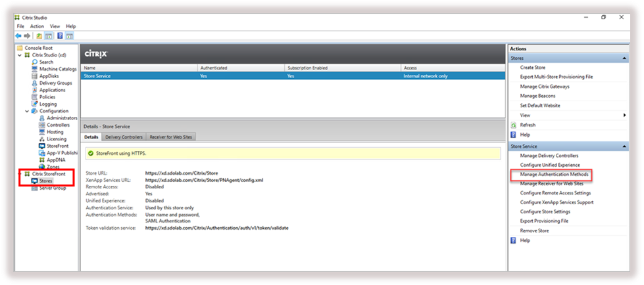Collapse the Citrix Studio (xd) tree node
Image resolution: width=644 pixels, height=285 pixels.
[x=20, y=55]
